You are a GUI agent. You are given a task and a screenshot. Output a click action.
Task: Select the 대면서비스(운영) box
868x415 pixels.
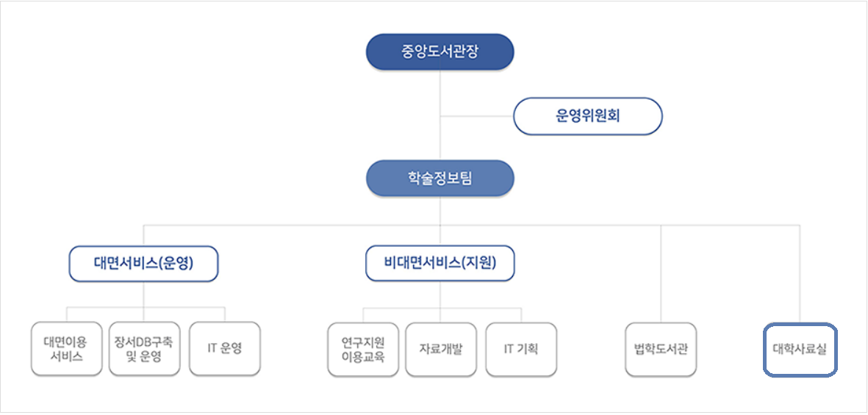(143, 264)
